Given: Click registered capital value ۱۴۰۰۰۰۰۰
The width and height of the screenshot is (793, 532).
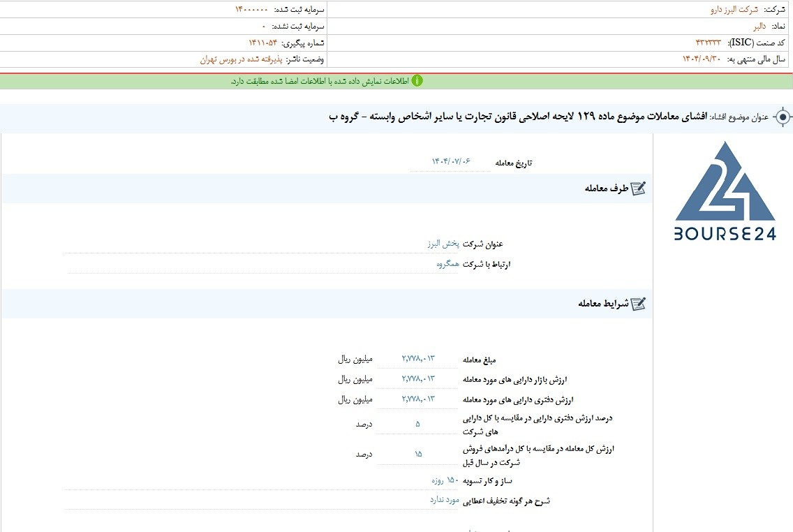Looking at the screenshot, I should [251, 10].
